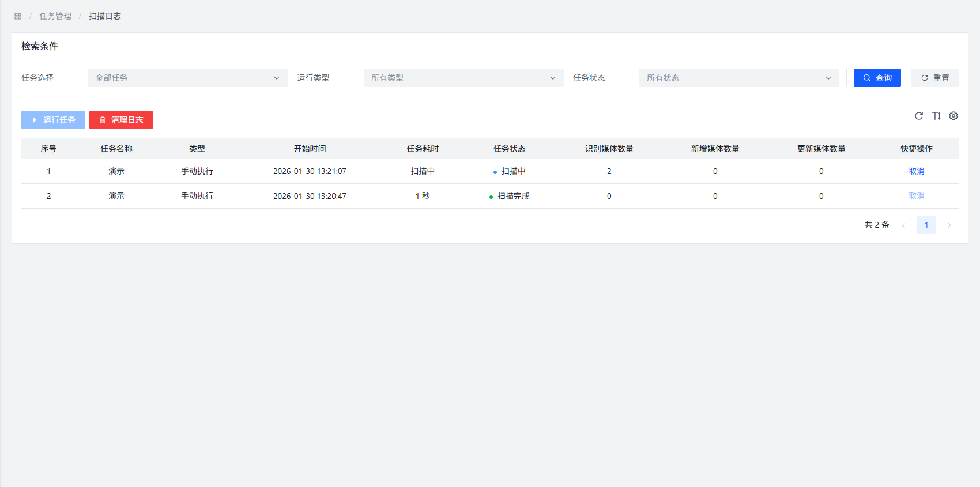Open column settings gear icon
The height and width of the screenshot is (487, 980).
click(953, 116)
